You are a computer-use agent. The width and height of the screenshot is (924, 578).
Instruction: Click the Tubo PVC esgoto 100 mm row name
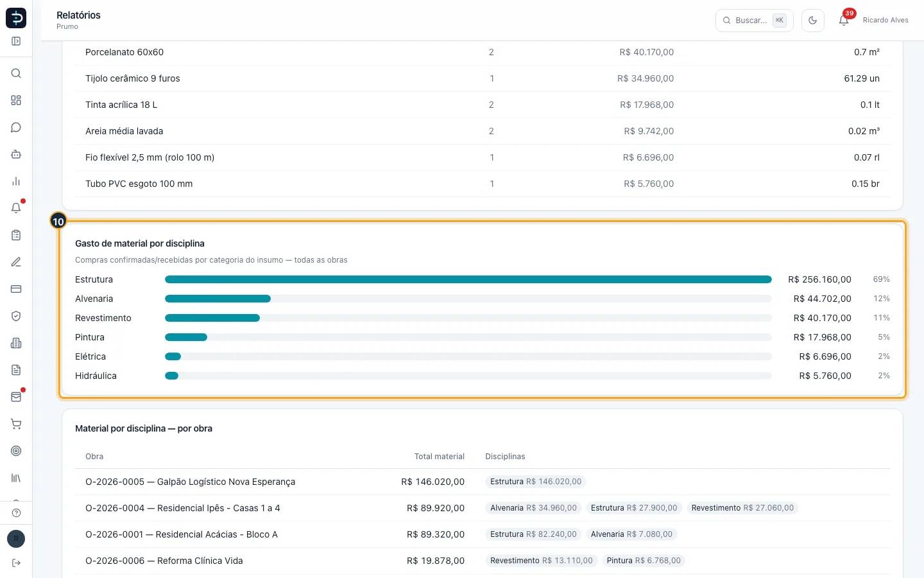click(x=139, y=184)
